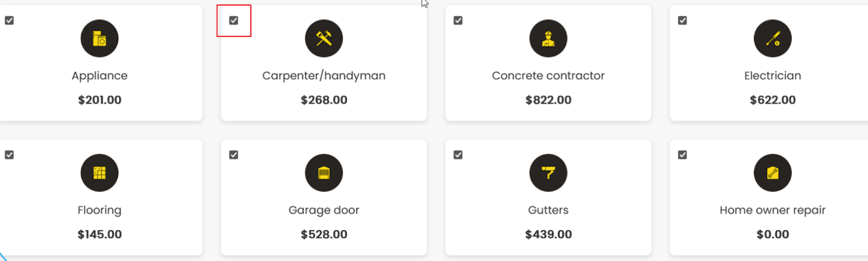Screen dimensions: 868x261
Task: Toggle the Flooring checkbox
Action: (x=9, y=155)
